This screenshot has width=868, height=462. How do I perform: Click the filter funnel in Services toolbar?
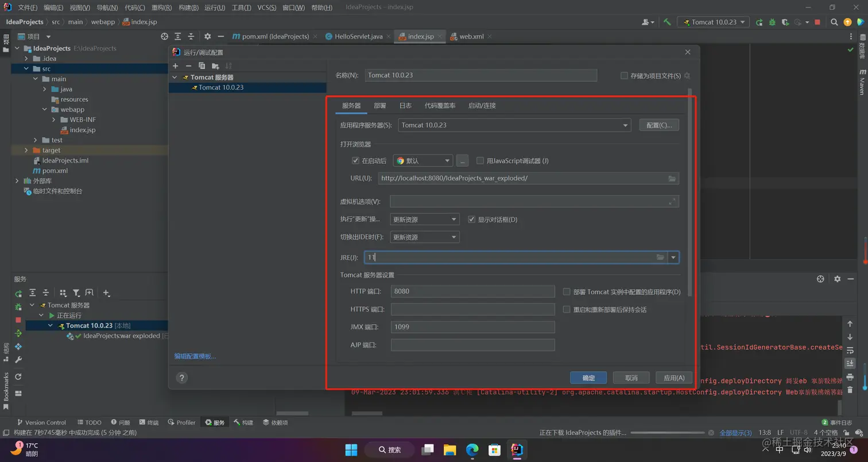(x=76, y=293)
